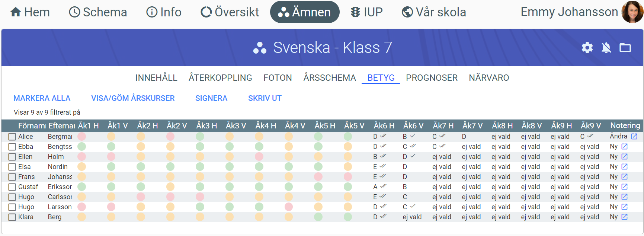Open settings gear for Svenska class
644x236 pixels.
587,48
